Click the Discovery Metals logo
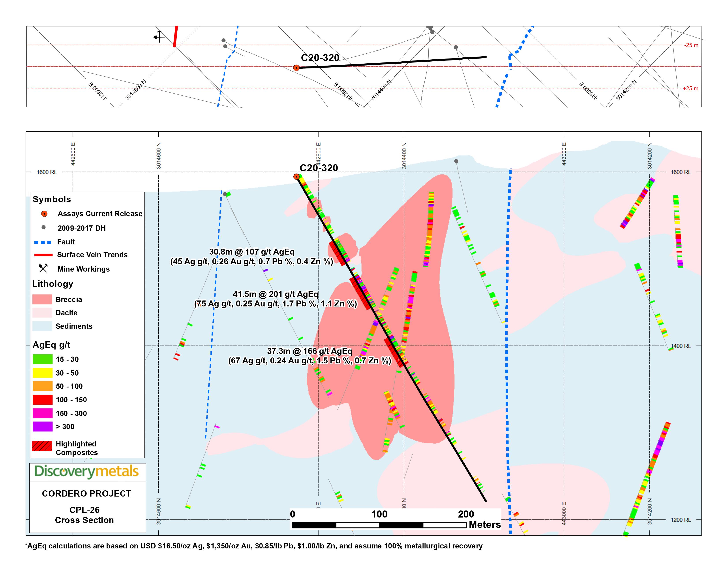The image size is (728, 563). 86,471
